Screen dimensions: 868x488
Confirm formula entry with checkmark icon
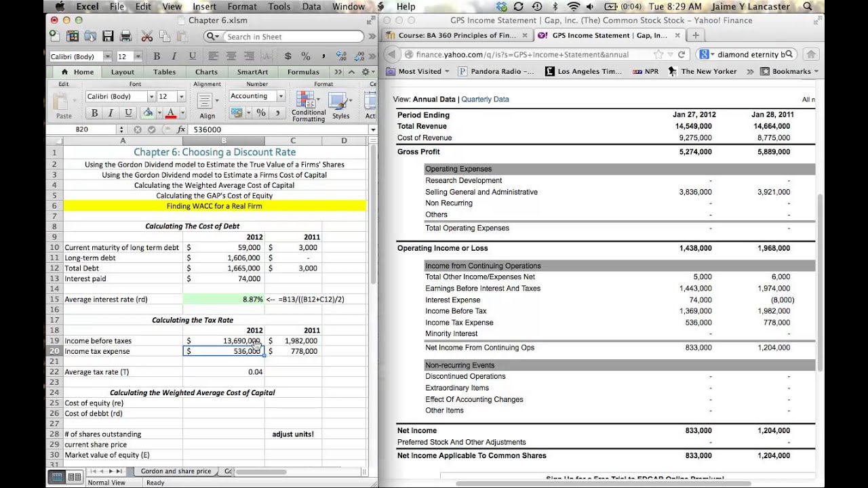click(x=151, y=129)
